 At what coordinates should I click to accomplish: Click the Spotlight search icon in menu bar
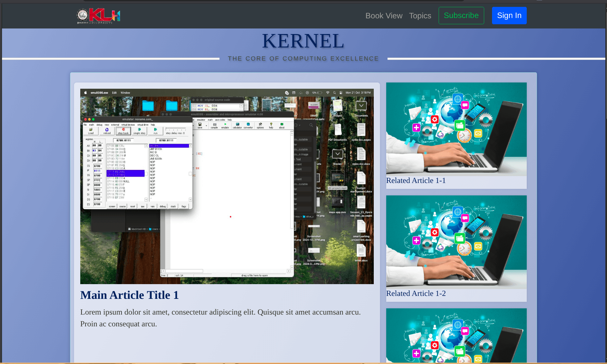[334, 93]
